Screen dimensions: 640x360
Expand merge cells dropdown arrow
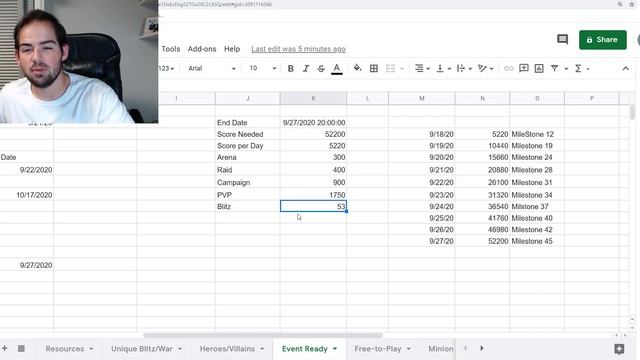click(402, 69)
